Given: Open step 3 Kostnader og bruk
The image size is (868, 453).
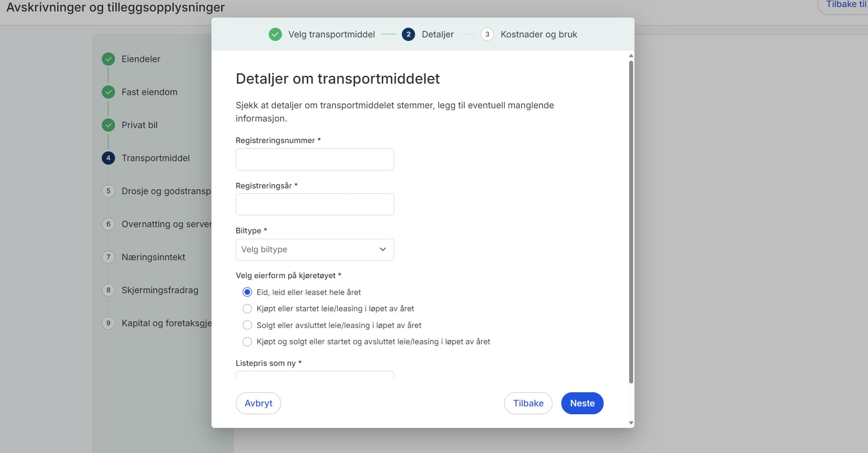Looking at the screenshot, I should [x=487, y=34].
